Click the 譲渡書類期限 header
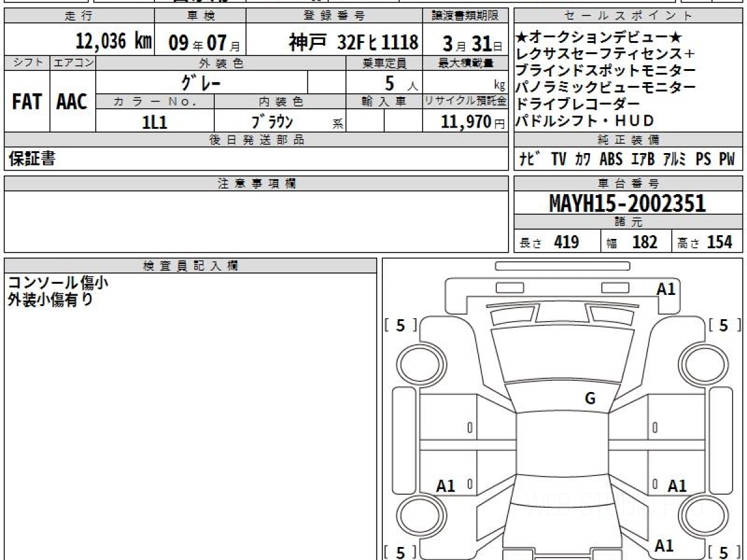Screen dimensions: 747x560 point(466,16)
